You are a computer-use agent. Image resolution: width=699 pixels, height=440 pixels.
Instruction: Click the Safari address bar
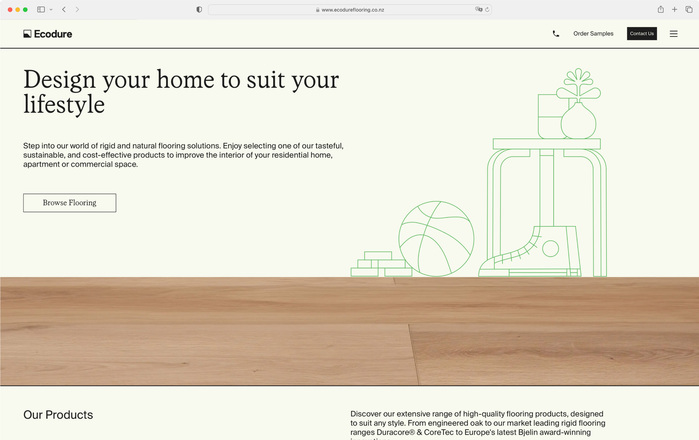[350, 9]
